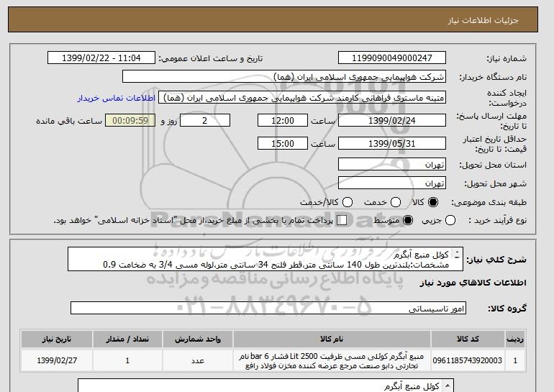The image size is (554, 392).
Task: Click the announcement date field 1399/02/22 - 11:04
Action: [x=101, y=58]
